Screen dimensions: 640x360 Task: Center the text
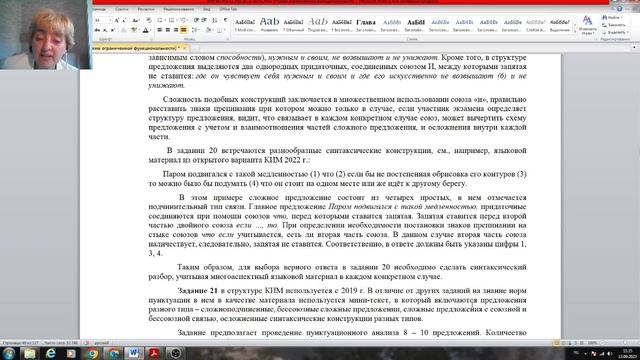(x=167, y=30)
